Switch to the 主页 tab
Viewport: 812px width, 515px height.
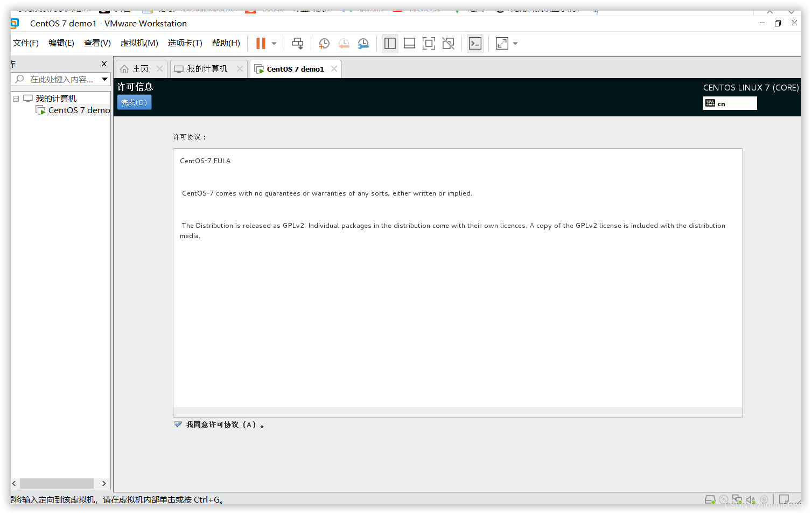point(141,69)
